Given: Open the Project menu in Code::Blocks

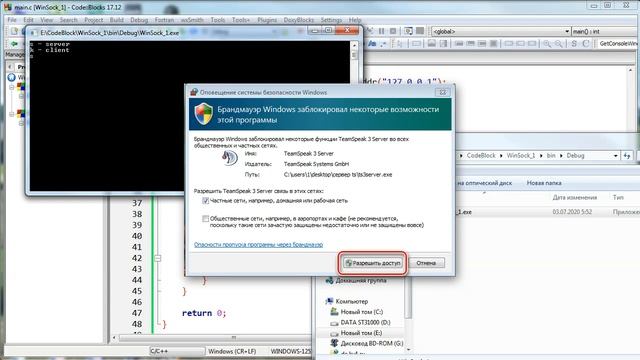Looking at the screenshot, I should (93, 20).
